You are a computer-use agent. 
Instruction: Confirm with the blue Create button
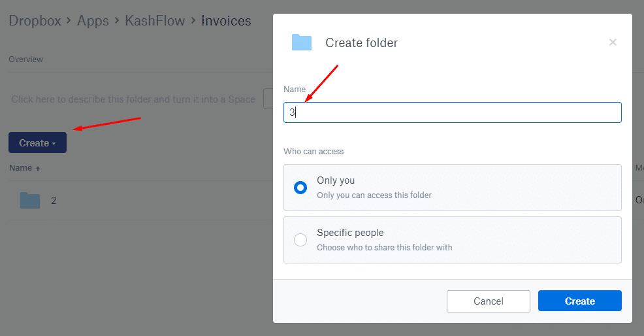coord(579,301)
